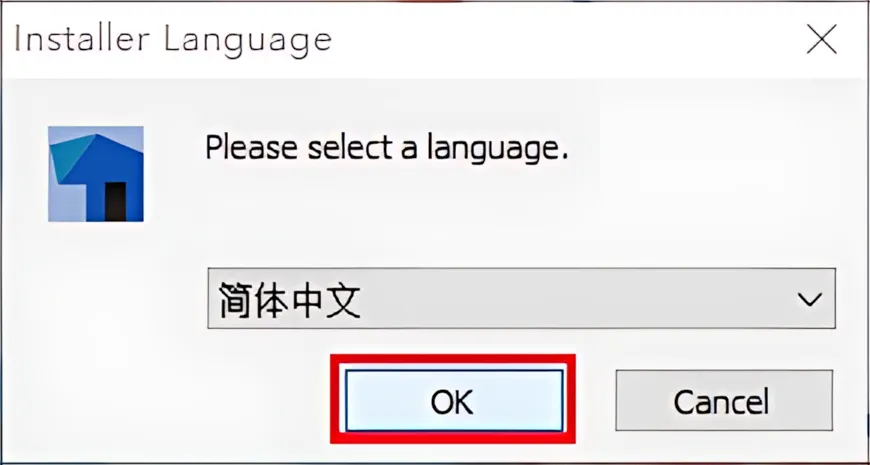The width and height of the screenshot is (870, 465).
Task: Dismiss the dialog using the X button
Action: click(821, 40)
